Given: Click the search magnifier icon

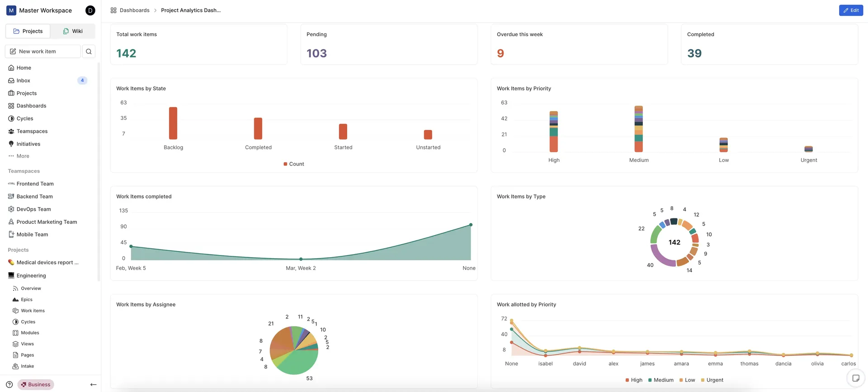Looking at the screenshot, I should [89, 52].
